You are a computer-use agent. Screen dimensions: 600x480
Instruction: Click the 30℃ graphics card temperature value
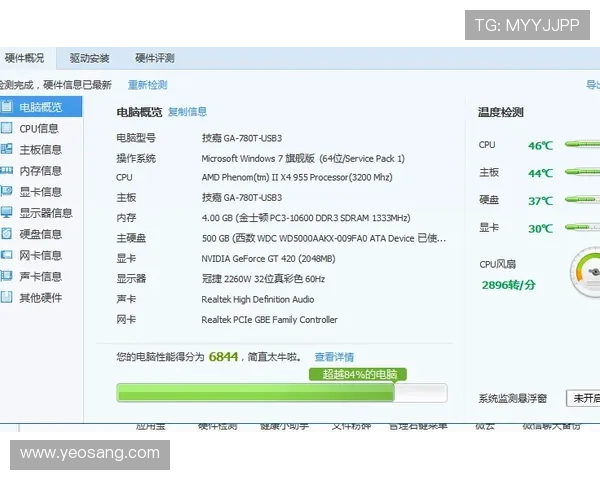pos(540,229)
